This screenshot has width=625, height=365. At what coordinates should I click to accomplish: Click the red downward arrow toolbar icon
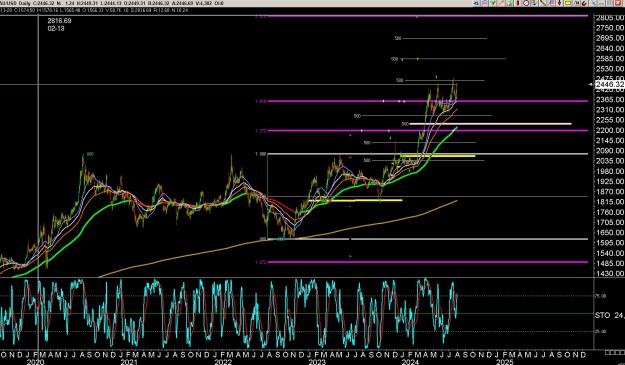pos(559,3)
